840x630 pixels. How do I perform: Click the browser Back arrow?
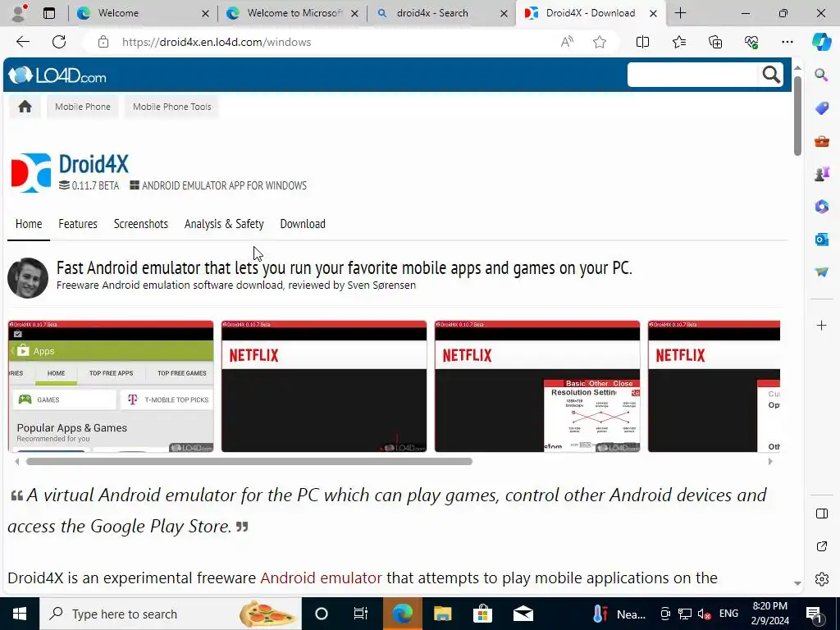click(x=22, y=42)
